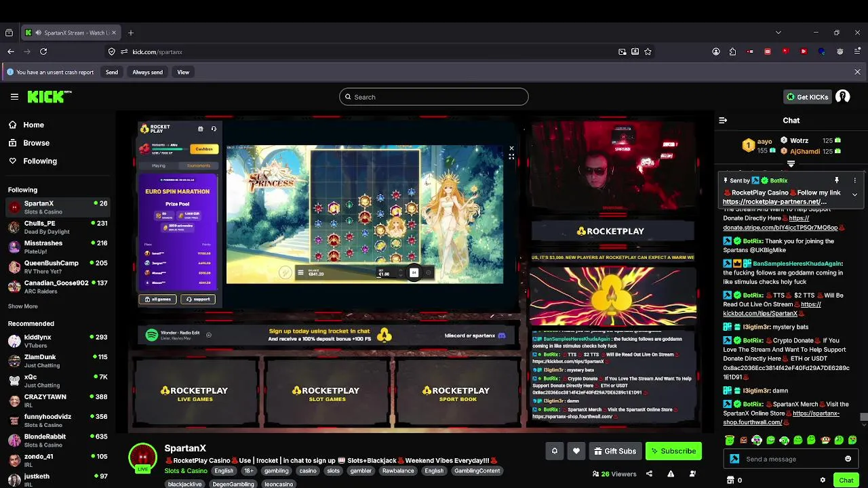868x488 pixels.
Task: Send the chat message
Action: coord(846,480)
